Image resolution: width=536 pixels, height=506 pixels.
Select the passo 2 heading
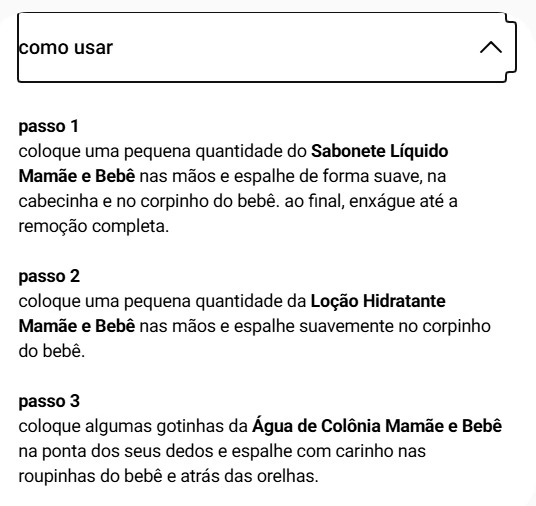pos(49,276)
